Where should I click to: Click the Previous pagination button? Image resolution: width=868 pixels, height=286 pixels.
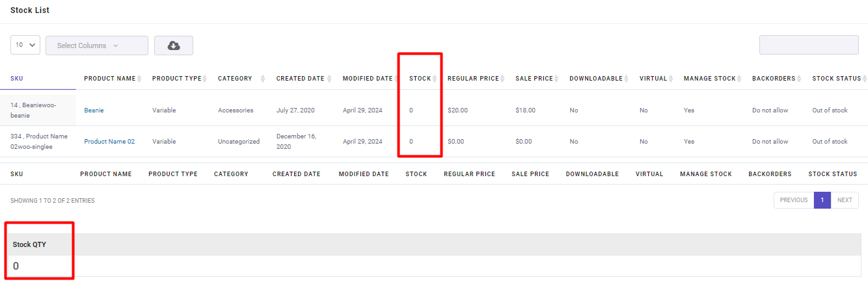point(794,200)
